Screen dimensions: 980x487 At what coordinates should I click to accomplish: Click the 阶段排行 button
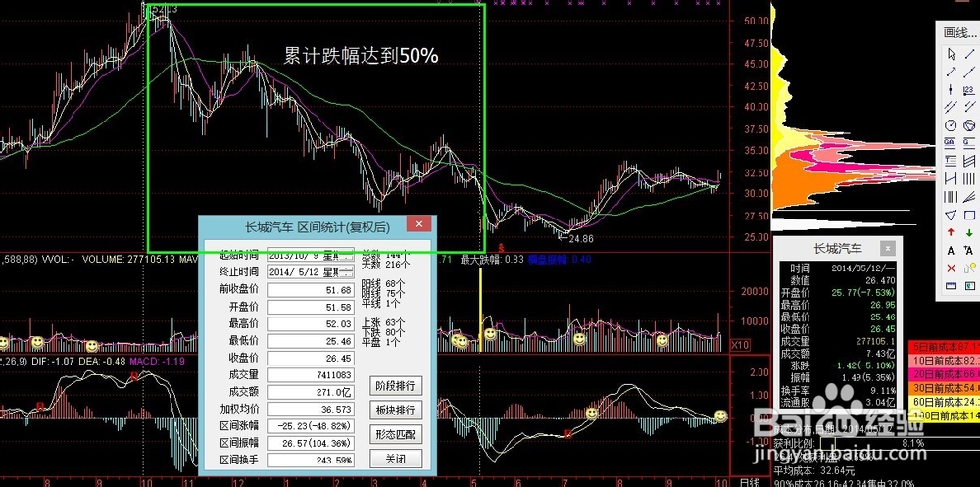(395, 386)
